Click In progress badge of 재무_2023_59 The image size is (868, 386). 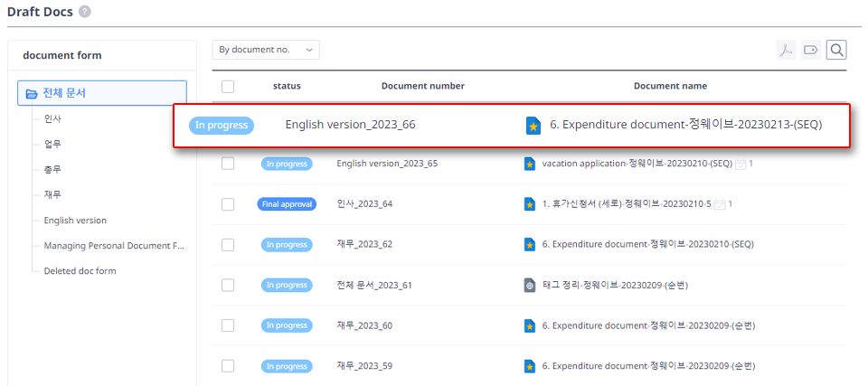(x=287, y=366)
